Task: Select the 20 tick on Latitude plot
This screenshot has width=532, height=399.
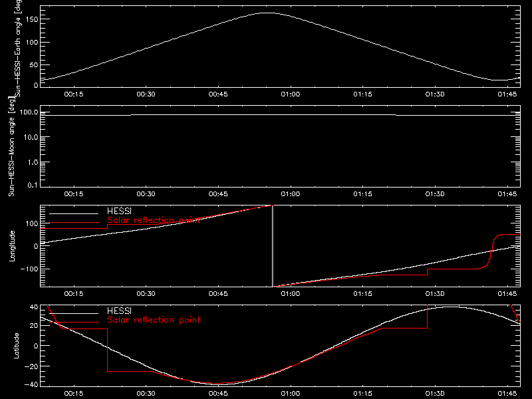Action: [34, 325]
